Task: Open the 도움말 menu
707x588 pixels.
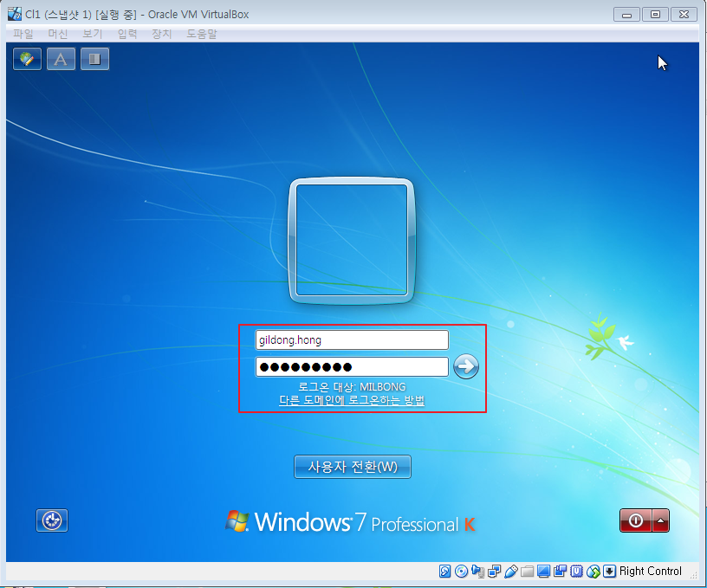Action: tap(202, 34)
